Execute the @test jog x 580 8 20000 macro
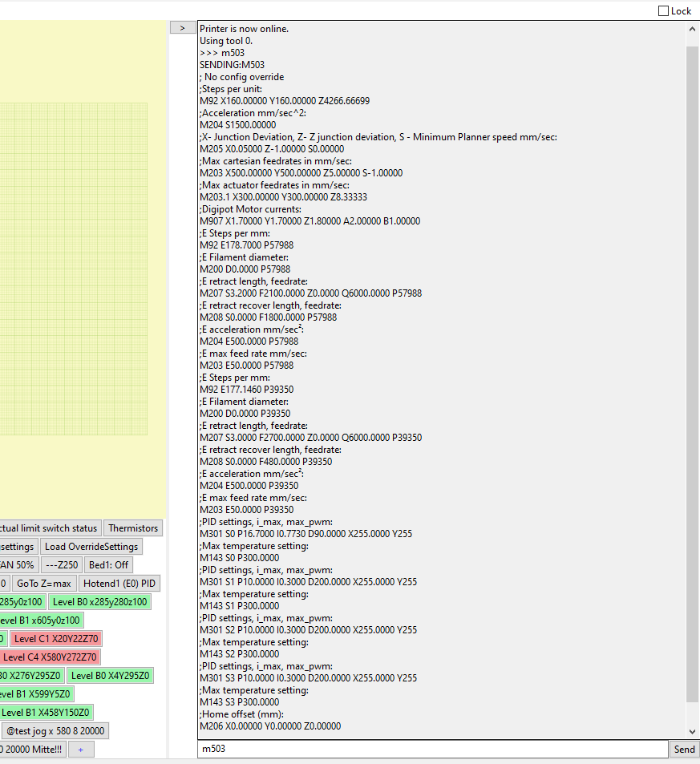Image resolution: width=700 pixels, height=764 pixels. point(54,730)
